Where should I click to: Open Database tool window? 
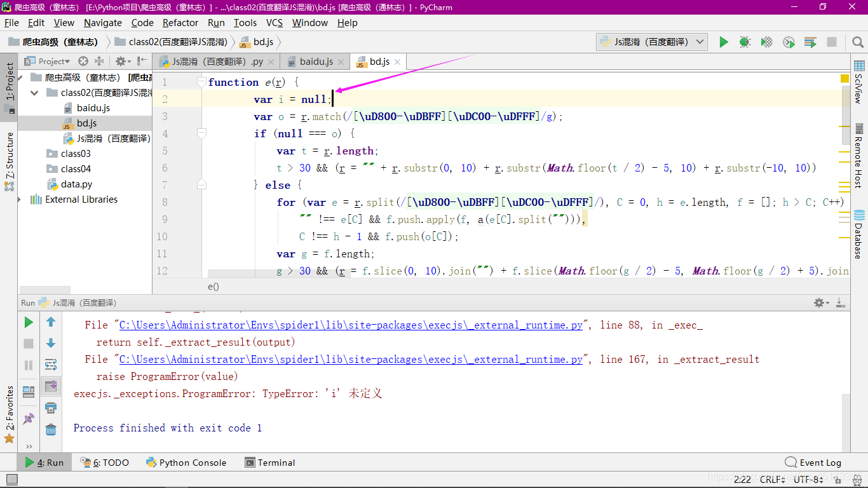click(x=859, y=234)
